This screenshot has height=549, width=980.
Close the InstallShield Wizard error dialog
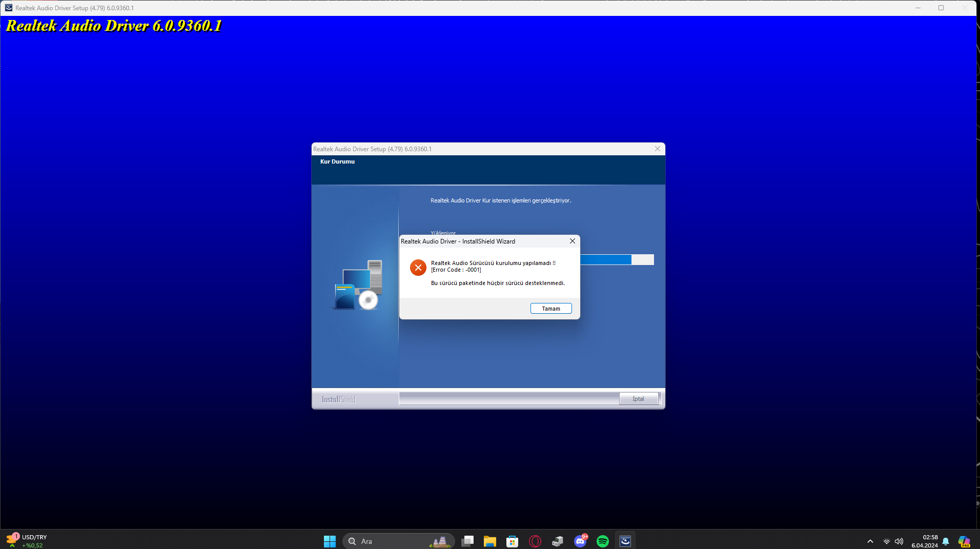(x=573, y=241)
